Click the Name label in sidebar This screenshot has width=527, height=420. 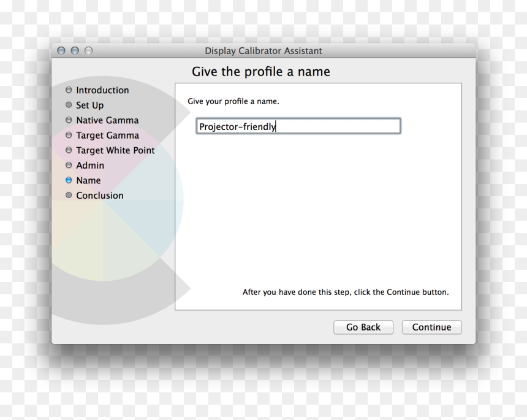[x=88, y=181]
